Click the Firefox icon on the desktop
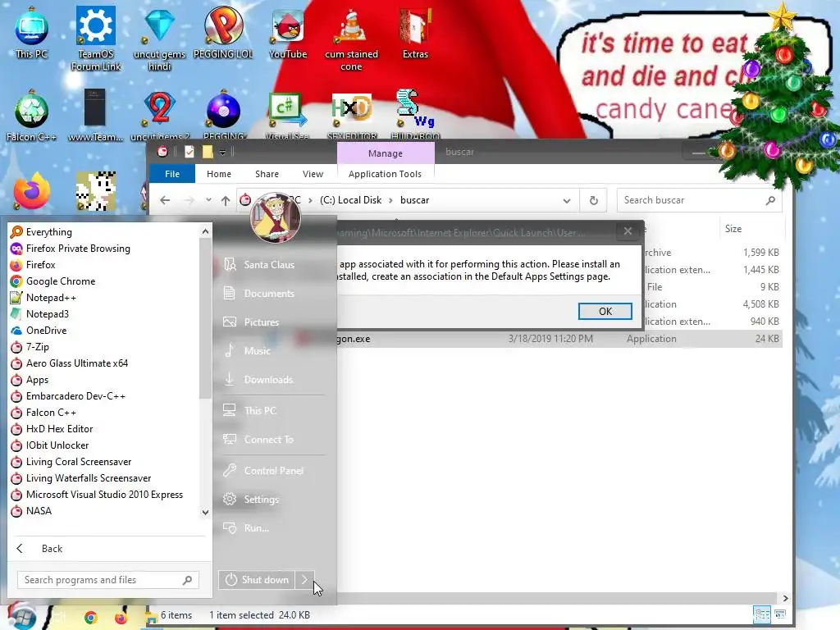Viewport: 840px width, 630px height. 32,191
